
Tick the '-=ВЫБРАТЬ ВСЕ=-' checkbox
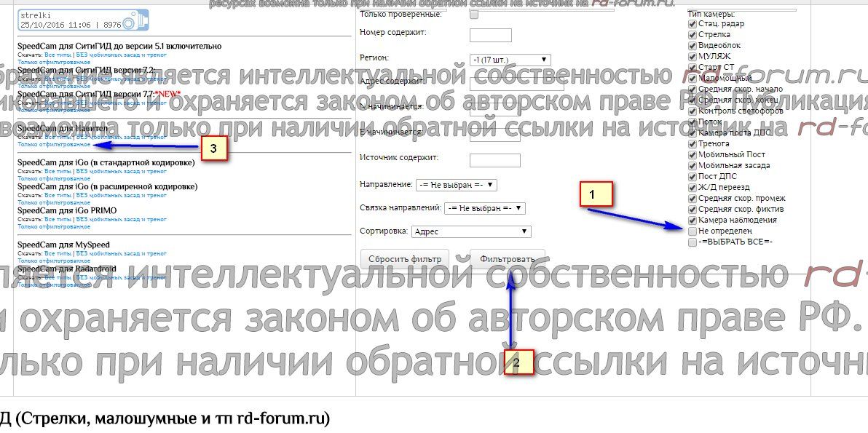click(692, 242)
